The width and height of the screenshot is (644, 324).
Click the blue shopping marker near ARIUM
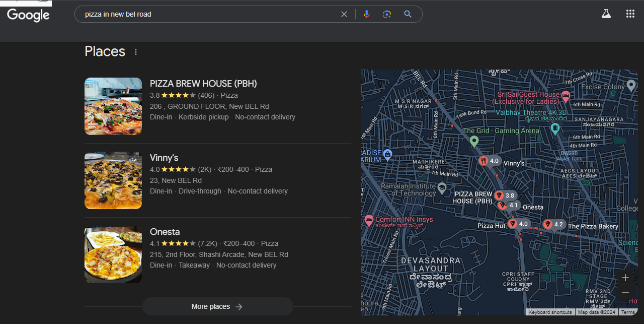[x=387, y=154]
